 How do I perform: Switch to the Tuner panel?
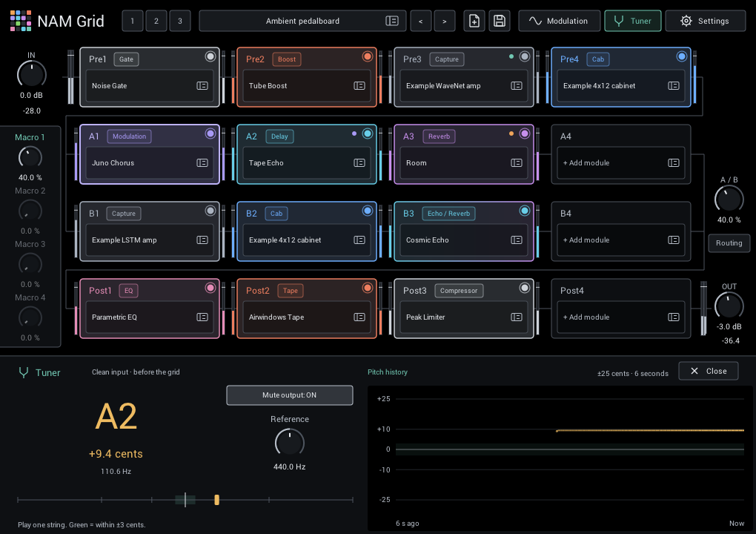click(x=633, y=22)
